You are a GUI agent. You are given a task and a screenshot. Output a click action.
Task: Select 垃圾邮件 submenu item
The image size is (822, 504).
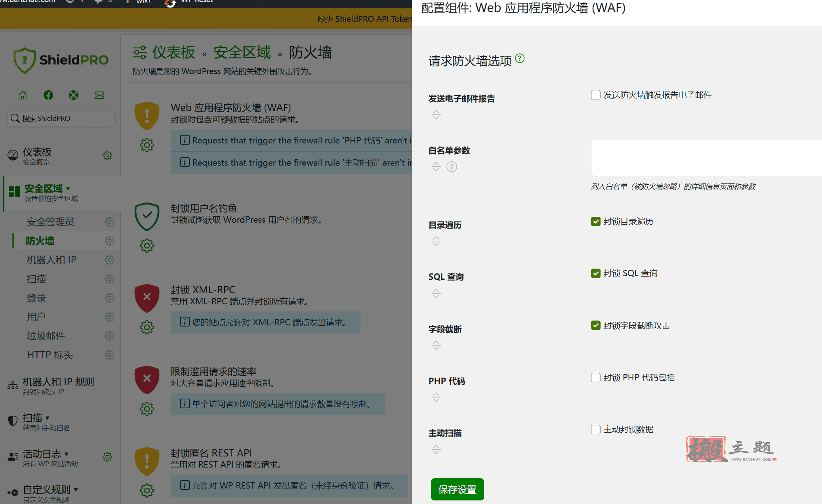(46, 336)
